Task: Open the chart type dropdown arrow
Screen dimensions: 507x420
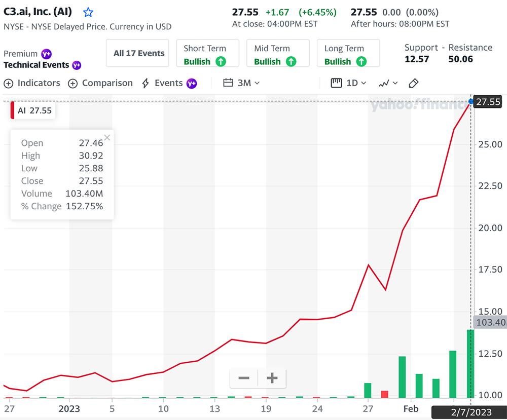Action: [395, 83]
